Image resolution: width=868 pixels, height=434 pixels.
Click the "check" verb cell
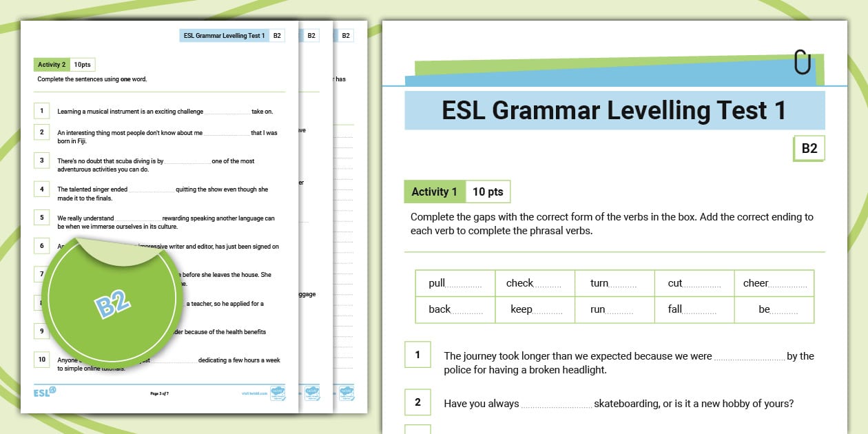coord(534,283)
